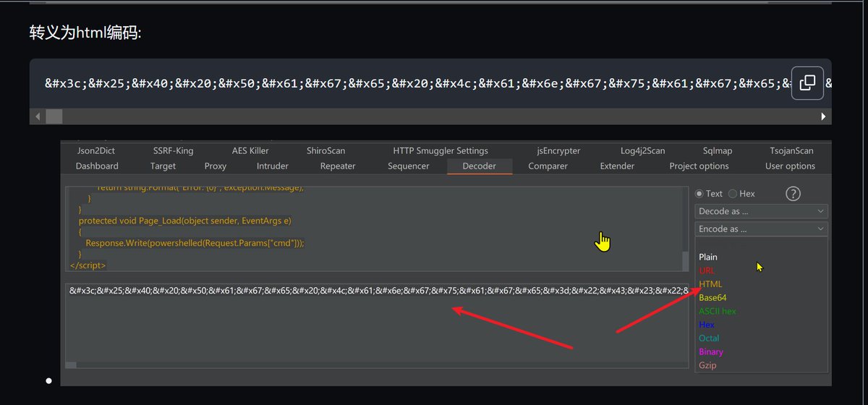This screenshot has width=868, height=405.
Task: Open the Extender tab
Action: tap(617, 166)
